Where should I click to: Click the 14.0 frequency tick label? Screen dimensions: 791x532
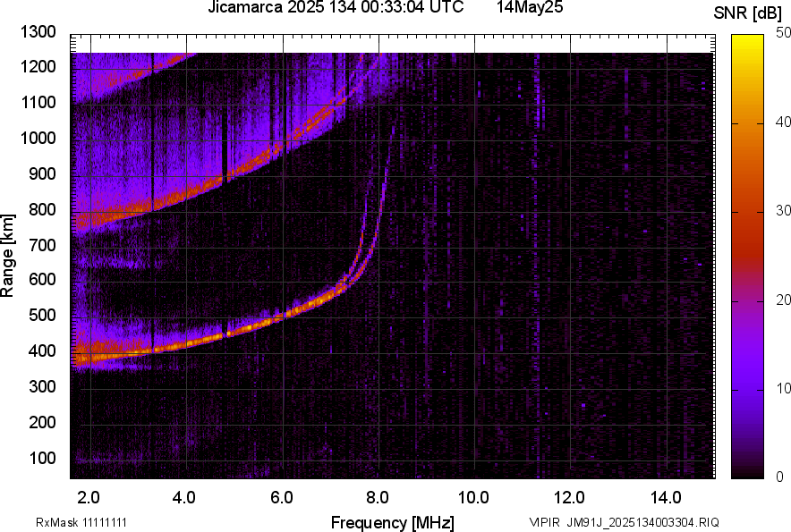click(x=666, y=498)
